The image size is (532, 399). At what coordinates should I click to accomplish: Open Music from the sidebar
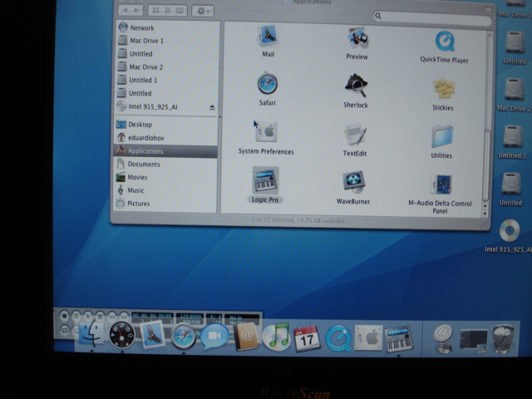165,190
